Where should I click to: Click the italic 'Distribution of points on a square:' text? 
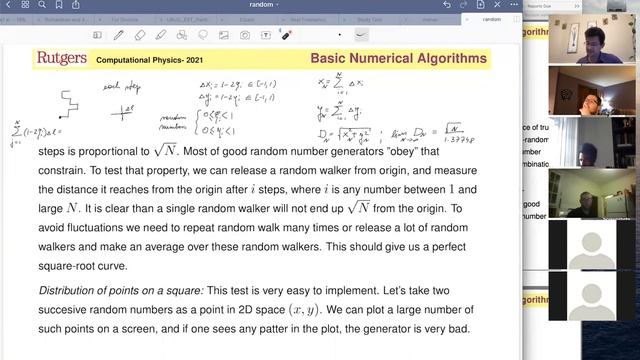pyautogui.click(x=121, y=291)
